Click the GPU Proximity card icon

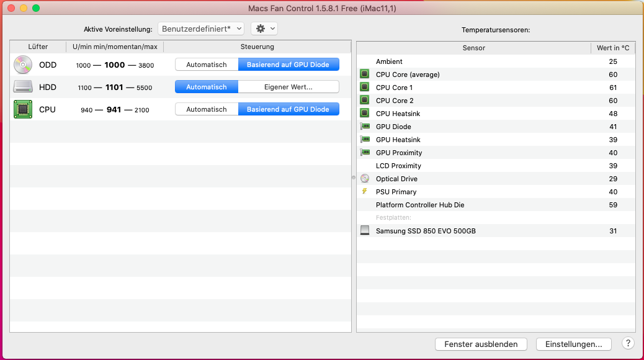pos(365,153)
